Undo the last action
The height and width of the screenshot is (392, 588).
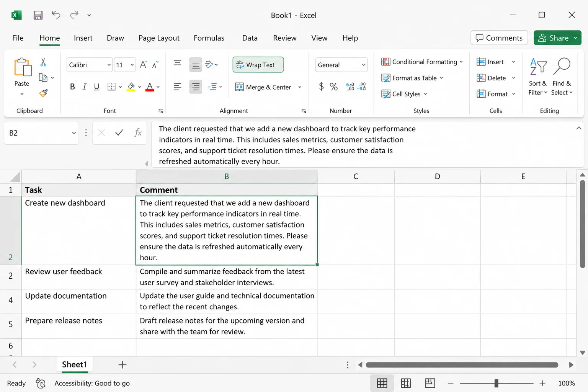point(56,15)
